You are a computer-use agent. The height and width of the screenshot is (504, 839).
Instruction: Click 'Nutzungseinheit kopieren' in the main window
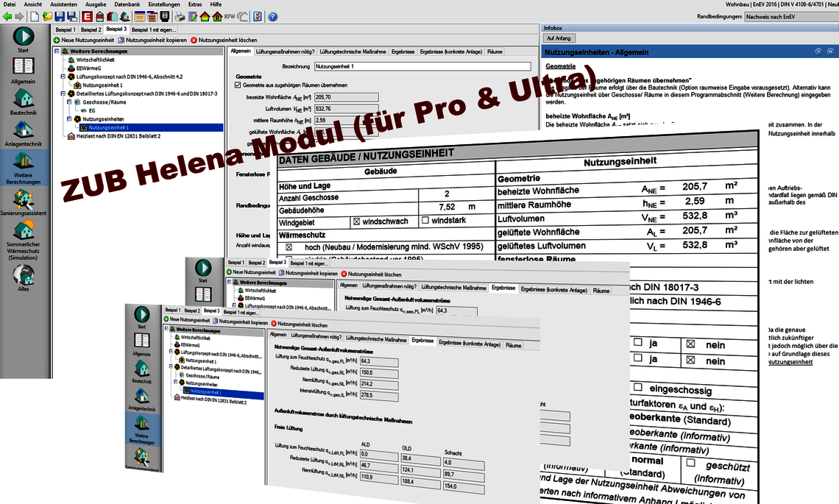[152, 40]
